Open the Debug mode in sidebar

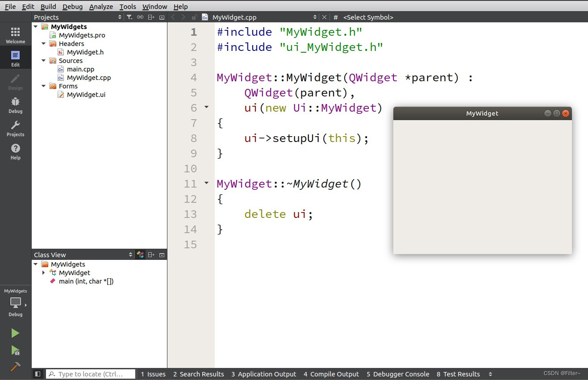[16, 105]
